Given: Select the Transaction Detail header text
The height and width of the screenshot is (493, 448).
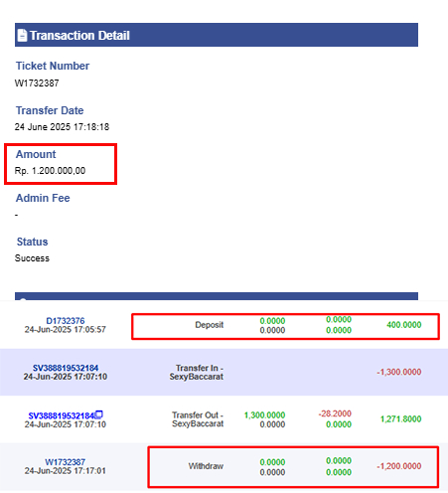Looking at the screenshot, I should coord(79,36).
